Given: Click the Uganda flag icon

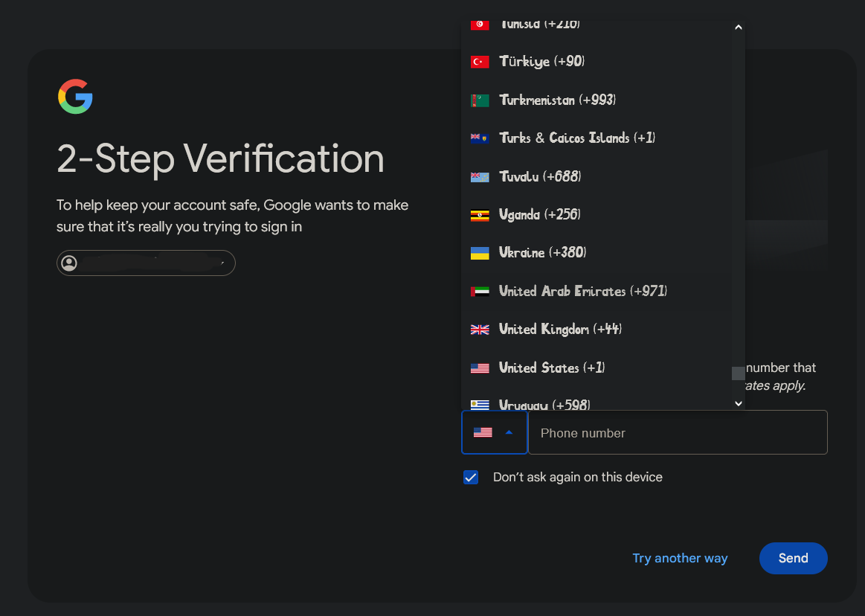Looking at the screenshot, I should 480,215.
